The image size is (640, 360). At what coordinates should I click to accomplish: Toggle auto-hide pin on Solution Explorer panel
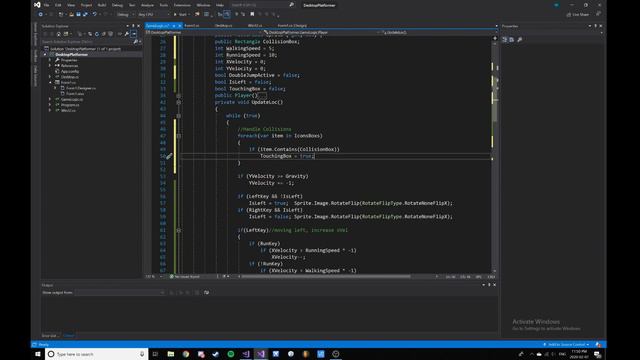point(133,26)
